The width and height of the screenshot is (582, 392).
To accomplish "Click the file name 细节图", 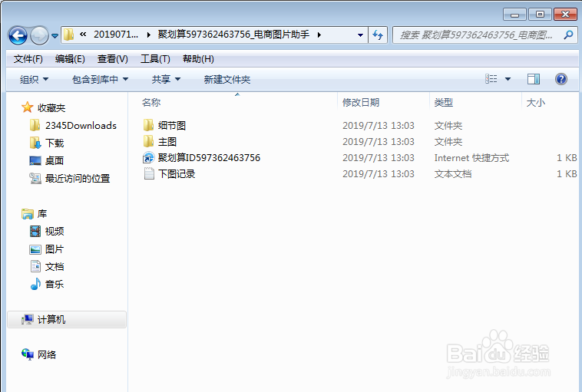I will click(172, 125).
